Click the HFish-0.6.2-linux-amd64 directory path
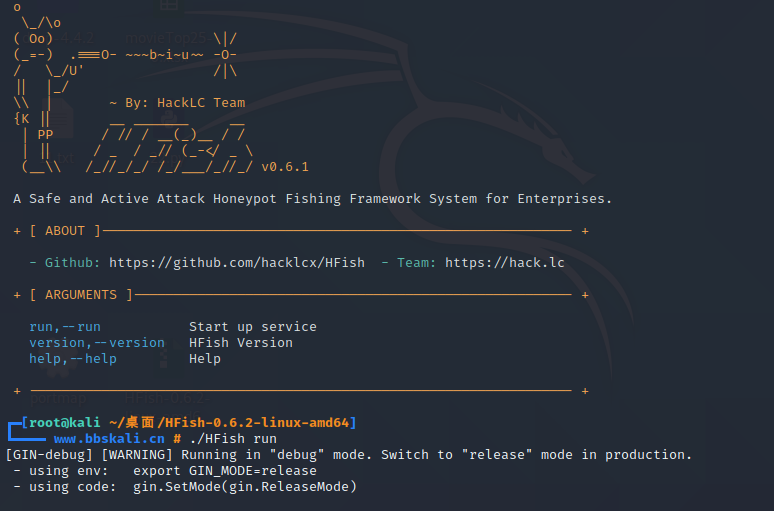 coord(257,423)
